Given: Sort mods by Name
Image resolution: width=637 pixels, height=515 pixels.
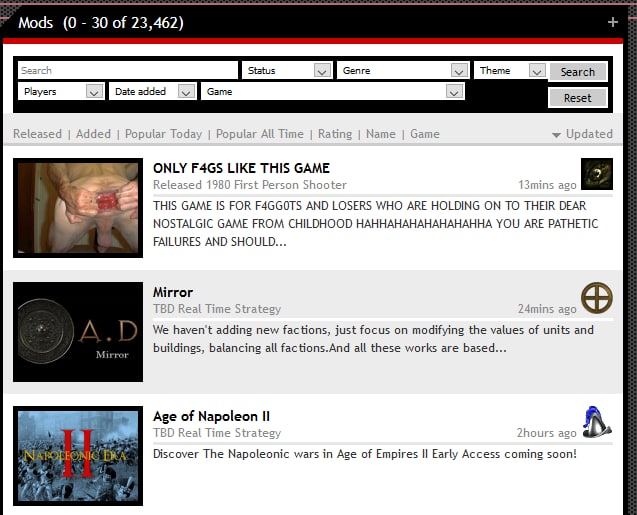Looking at the screenshot, I should (381, 134).
